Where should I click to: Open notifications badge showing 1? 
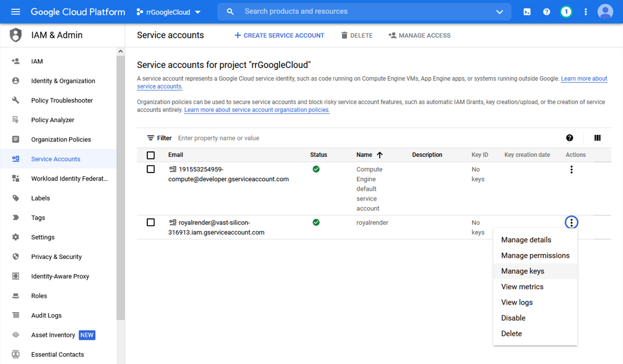[566, 12]
